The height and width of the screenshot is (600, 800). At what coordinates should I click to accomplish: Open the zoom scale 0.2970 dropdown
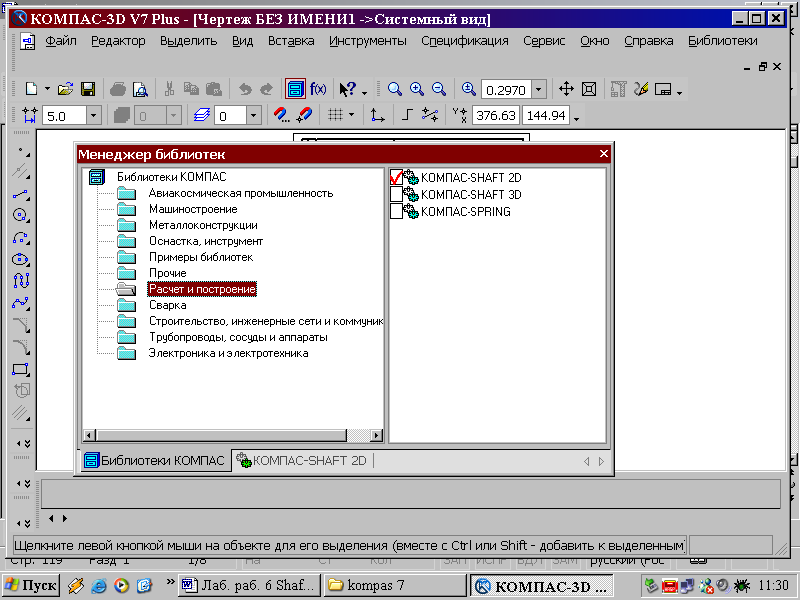[538, 89]
